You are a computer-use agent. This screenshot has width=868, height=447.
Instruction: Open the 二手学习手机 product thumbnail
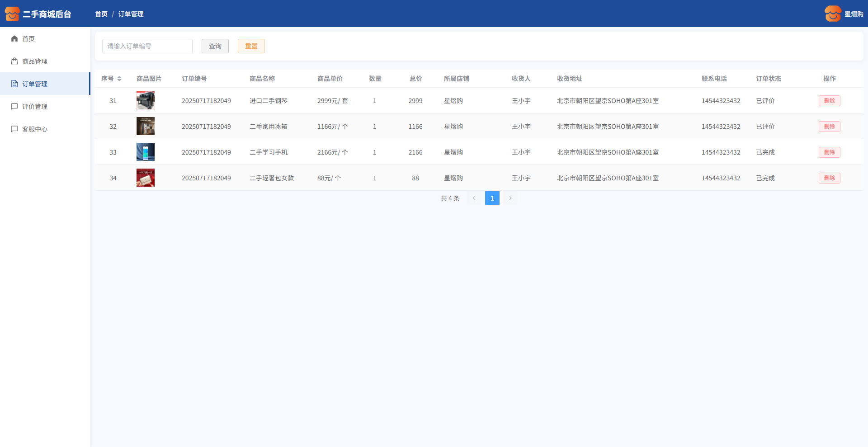[146, 152]
